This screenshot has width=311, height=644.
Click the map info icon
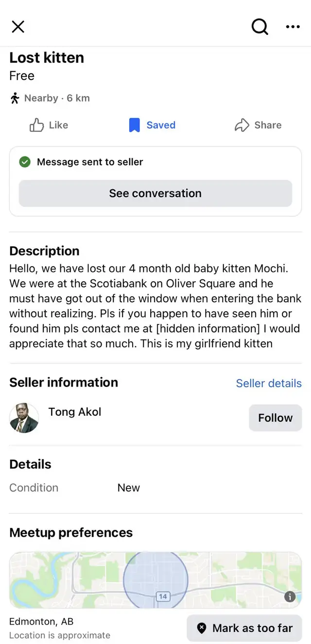(290, 597)
